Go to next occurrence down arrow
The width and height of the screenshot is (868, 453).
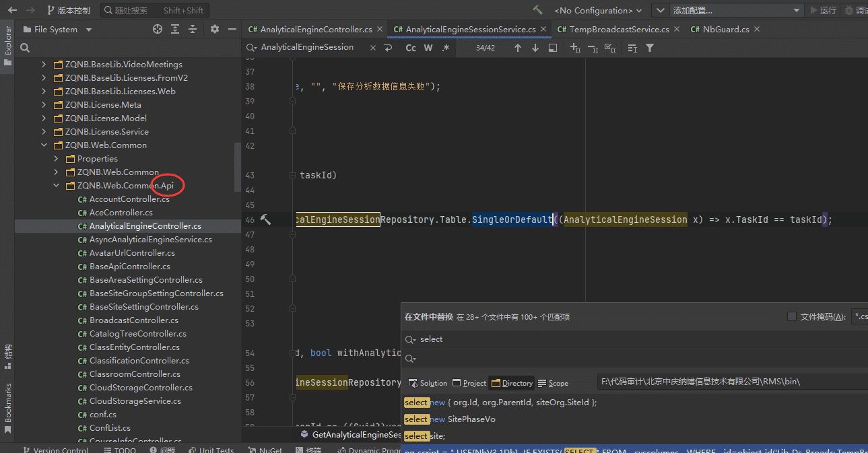click(535, 48)
